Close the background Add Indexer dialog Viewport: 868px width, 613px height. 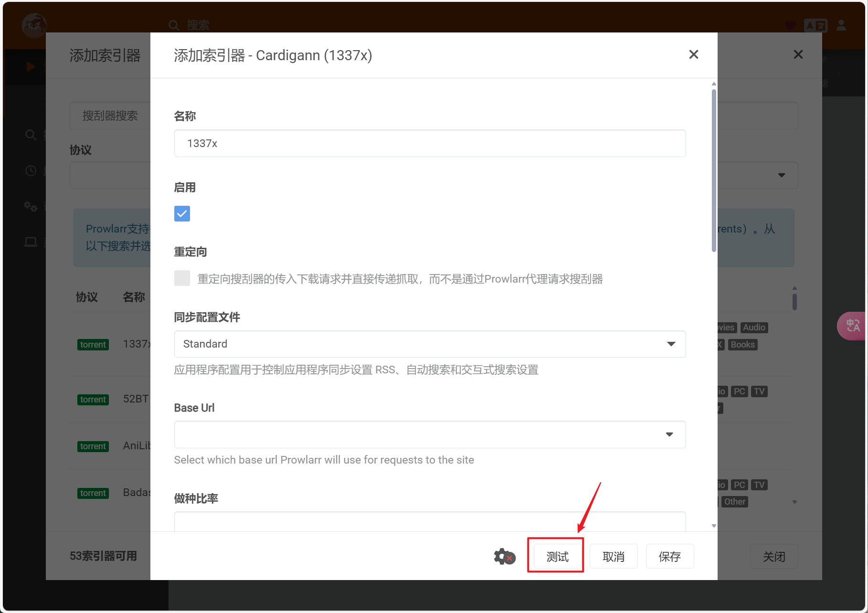tap(798, 54)
